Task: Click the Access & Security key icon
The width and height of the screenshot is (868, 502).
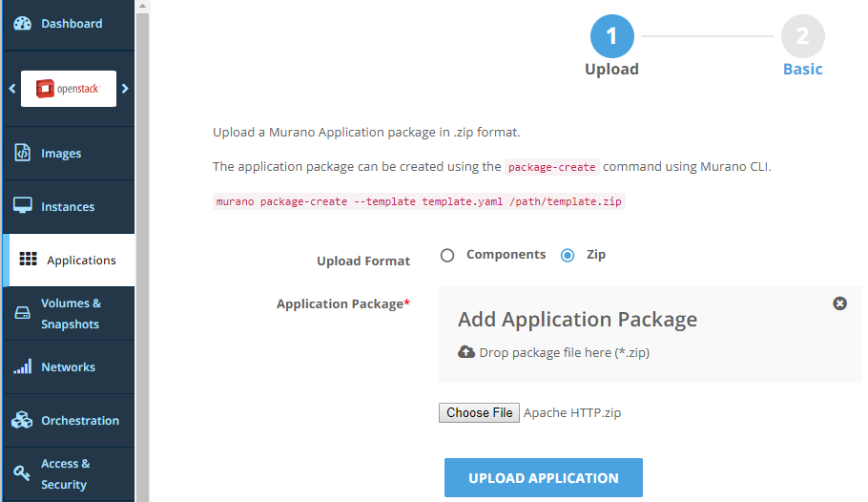Action: click(x=23, y=473)
